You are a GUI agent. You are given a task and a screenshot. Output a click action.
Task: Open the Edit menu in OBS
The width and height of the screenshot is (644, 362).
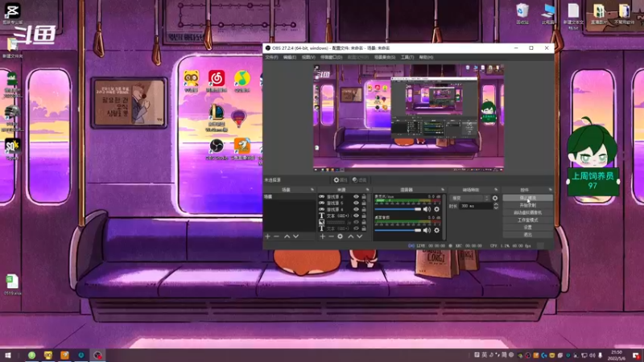pyautogui.click(x=290, y=57)
